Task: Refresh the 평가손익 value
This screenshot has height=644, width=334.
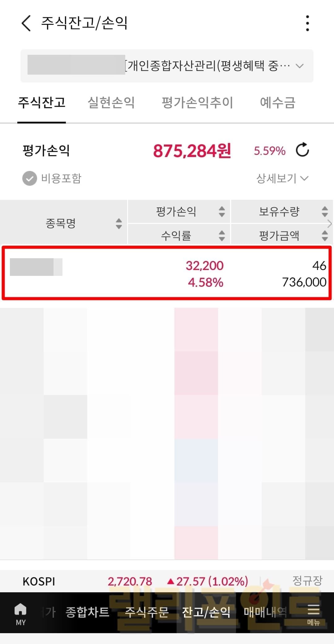Action: 302,150
